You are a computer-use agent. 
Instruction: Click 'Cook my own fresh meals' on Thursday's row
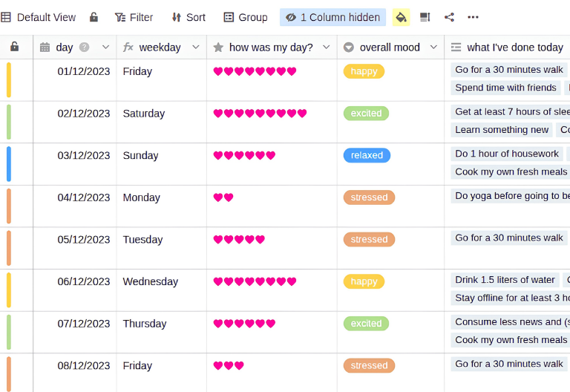click(511, 340)
